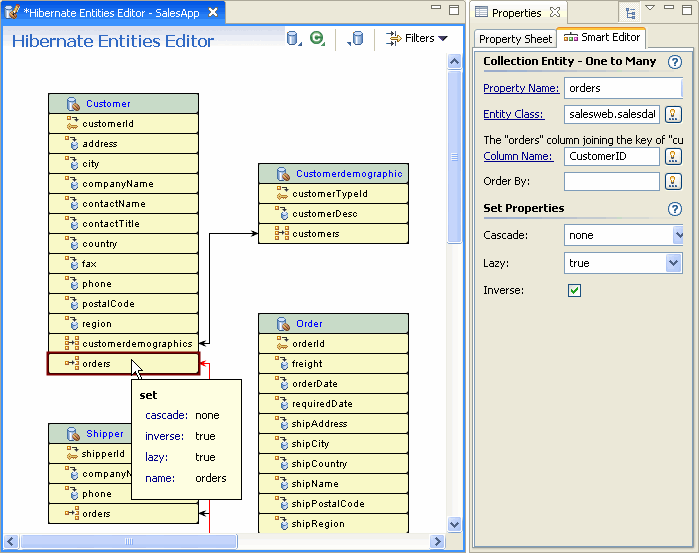699x553 pixels.
Task: Select the orders collection in Customer entity
Action: tap(123, 364)
